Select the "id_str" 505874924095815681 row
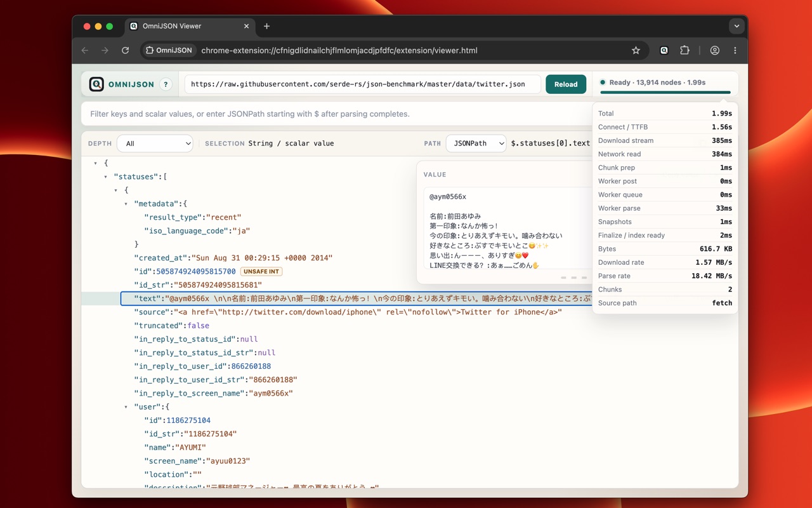Screen dimensions: 812x508 click(197, 285)
